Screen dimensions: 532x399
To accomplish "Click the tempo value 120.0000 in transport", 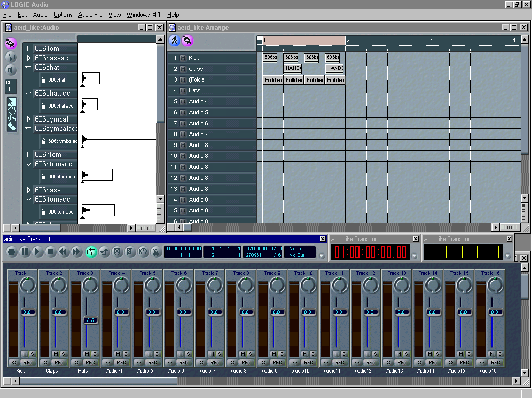I will 257,249.
